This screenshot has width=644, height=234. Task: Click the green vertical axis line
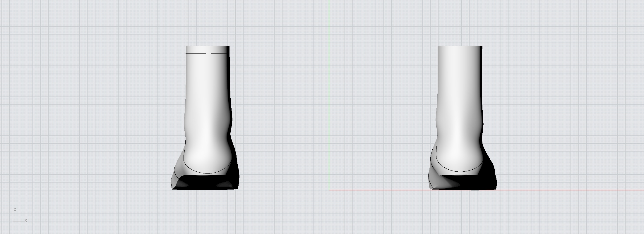pyautogui.click(x=329, y=88)
